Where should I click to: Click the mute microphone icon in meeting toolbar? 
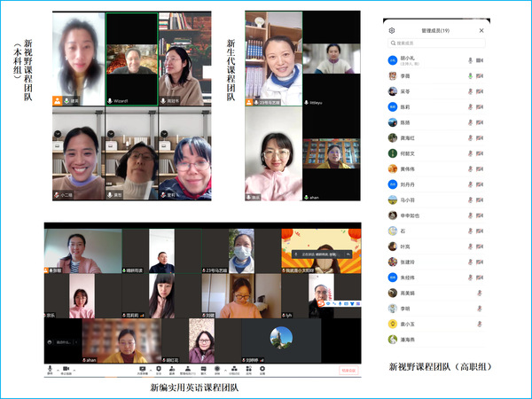51,368
